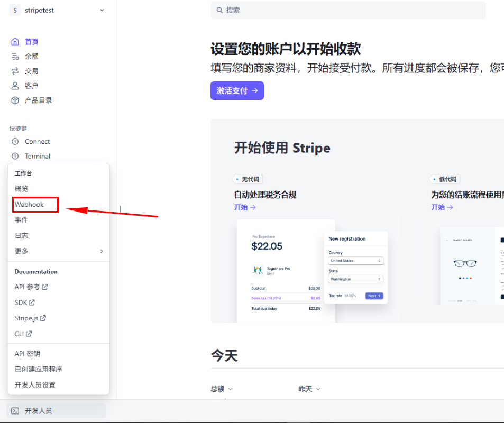
Task: Click the 首页 home icon in sidebar
Action: 15,42
